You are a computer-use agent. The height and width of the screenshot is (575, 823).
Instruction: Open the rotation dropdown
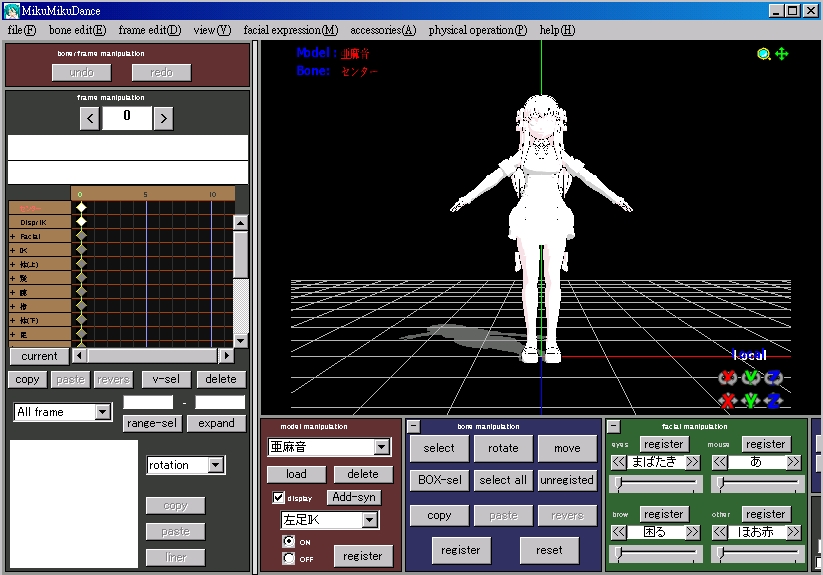click(x=216, y=465)
